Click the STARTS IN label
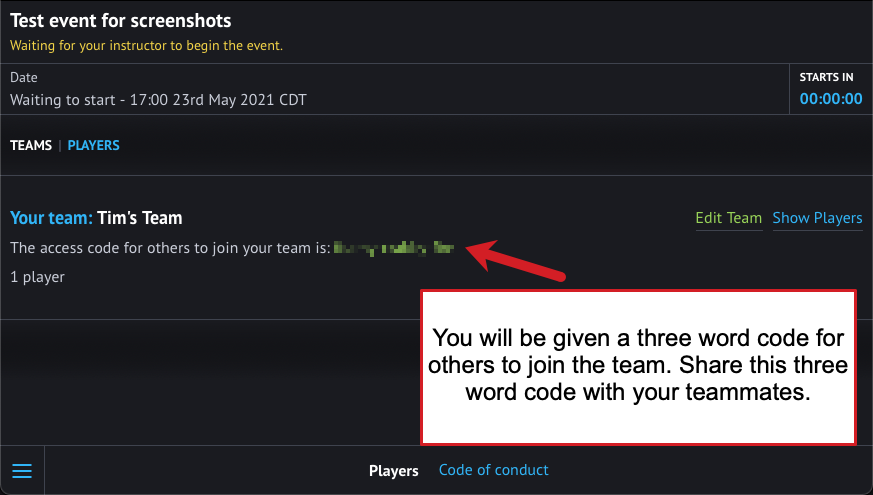873x495 pixels. click(x=826, y=77)
